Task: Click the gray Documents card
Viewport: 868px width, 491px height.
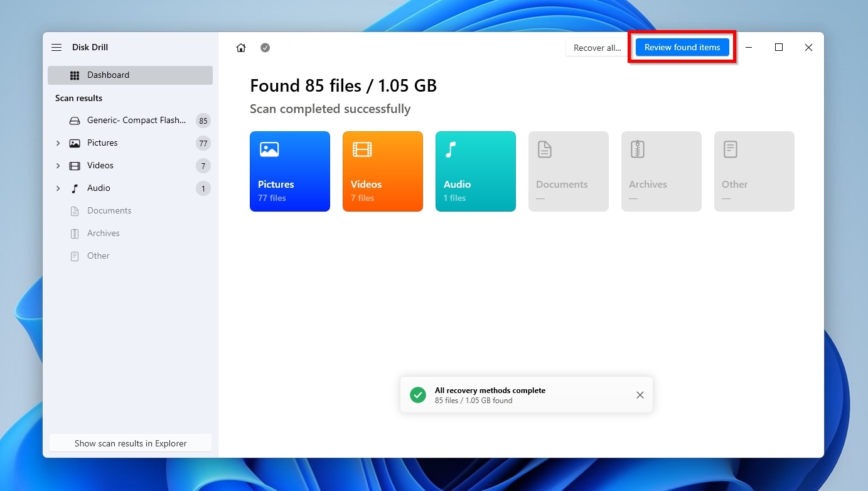Action: tap(569, 171)
